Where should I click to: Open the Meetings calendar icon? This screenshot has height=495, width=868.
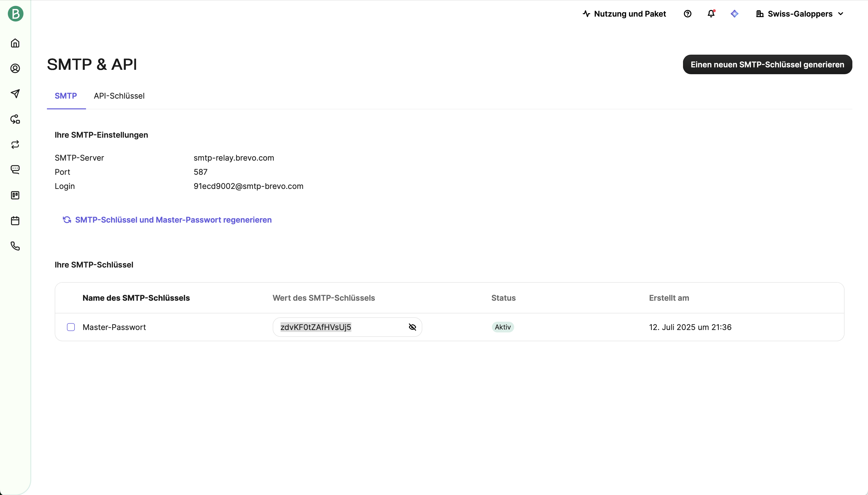15,221
